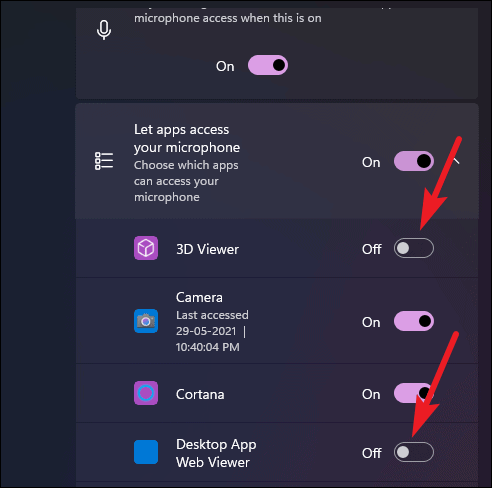Viewport: 492px width, 488px height.
Task: Click the Cortana circle icon
Action: (x=146, y=393)
